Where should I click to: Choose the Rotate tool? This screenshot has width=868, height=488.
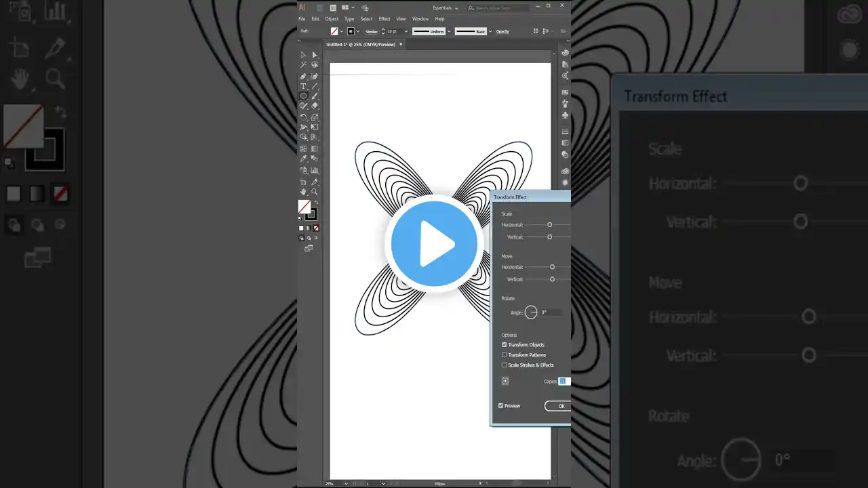click(303, 117)
